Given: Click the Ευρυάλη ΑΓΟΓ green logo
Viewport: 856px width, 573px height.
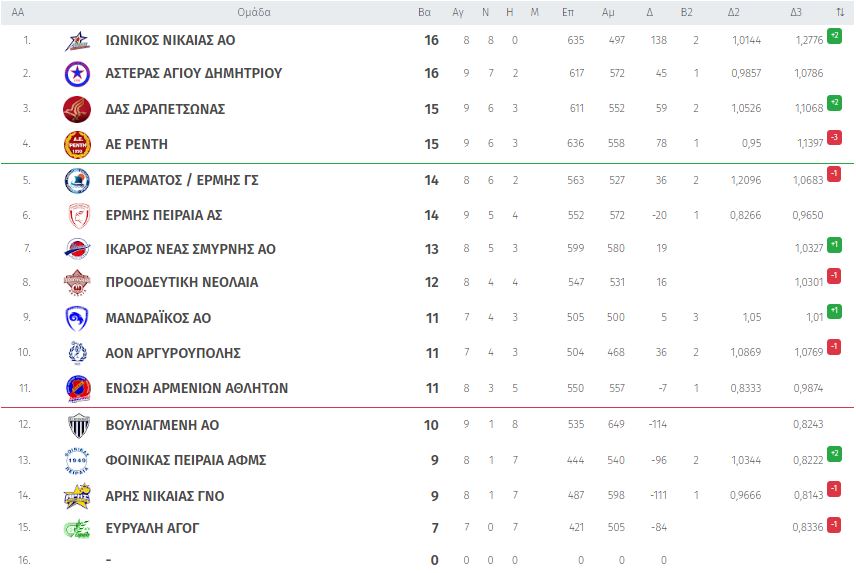Looking at the screenshot, I should pos(77,530).
